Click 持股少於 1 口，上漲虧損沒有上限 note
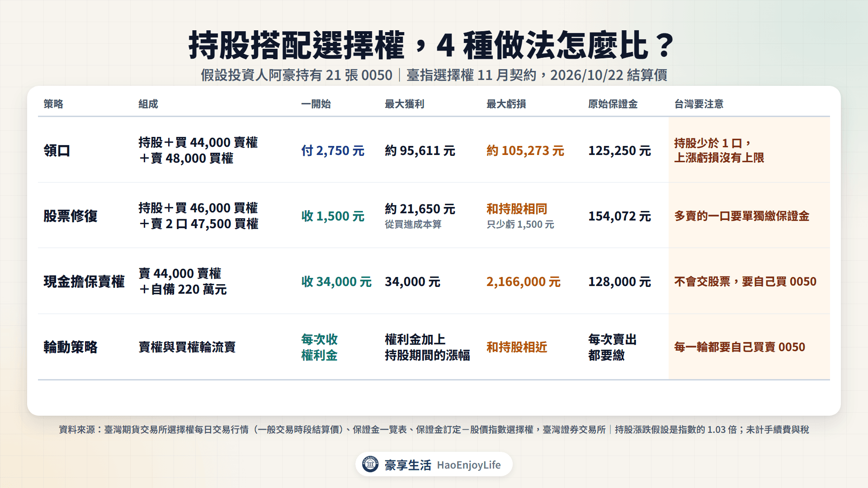This screenshot has width=868, height=488. click(x=719, y=150)
